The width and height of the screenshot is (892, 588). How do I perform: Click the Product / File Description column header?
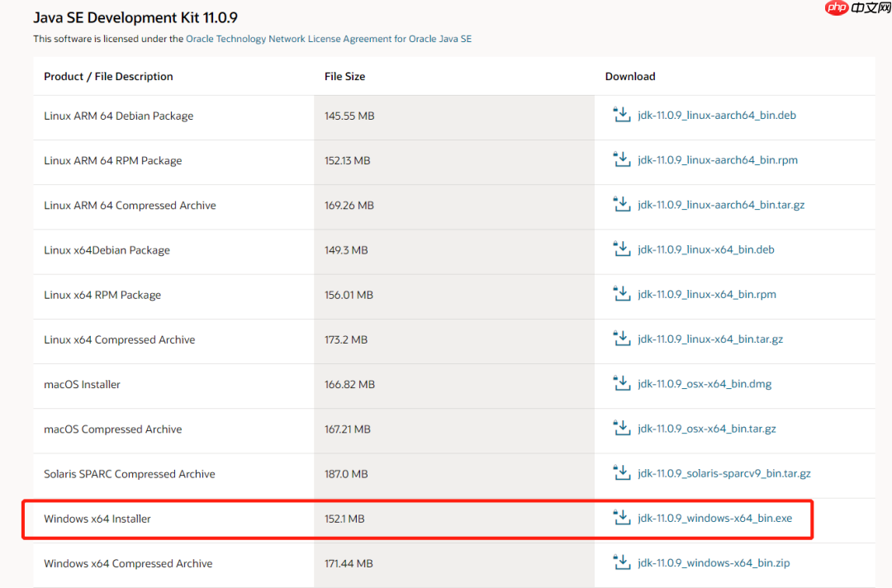click(108, 77)
